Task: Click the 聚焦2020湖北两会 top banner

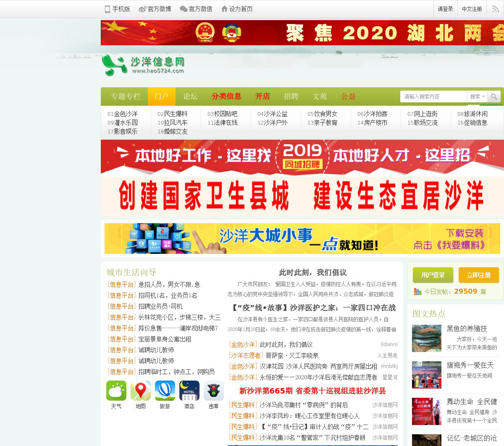Action: click(x=302, y=33)
